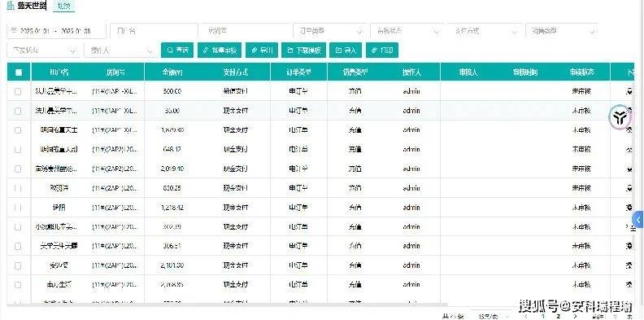This screenshot has height=320, width=644.
Task: Click the page jump input in pagination
Action: coord(615,316)
